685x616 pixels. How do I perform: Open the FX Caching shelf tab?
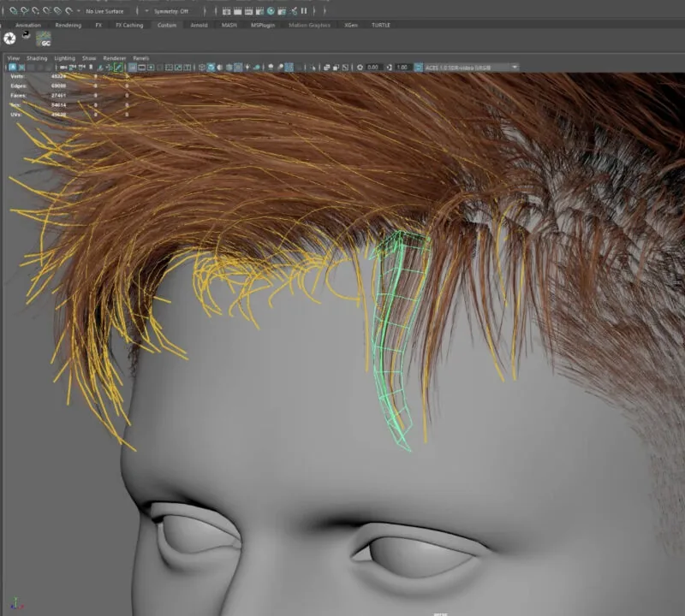pos(129,26)
